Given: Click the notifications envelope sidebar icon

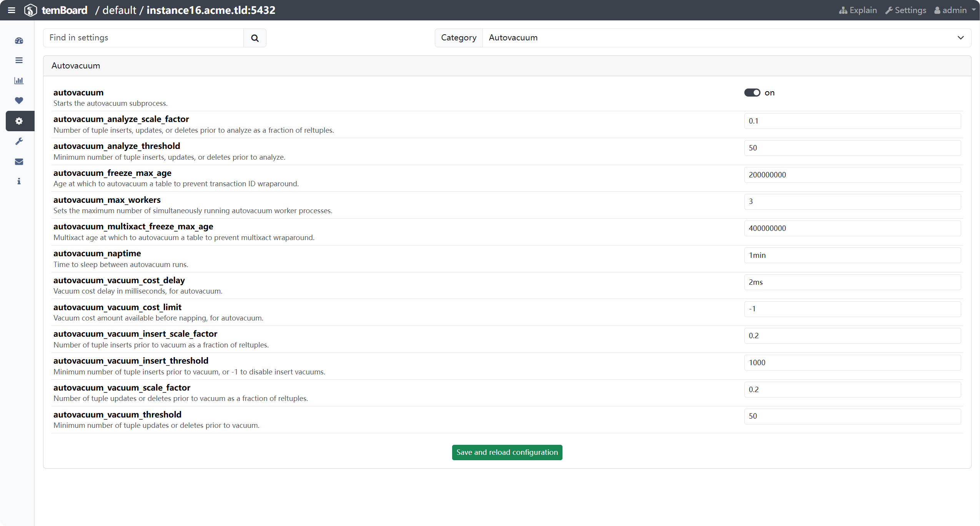Looking at the screenshot, I should click(19, 162).
